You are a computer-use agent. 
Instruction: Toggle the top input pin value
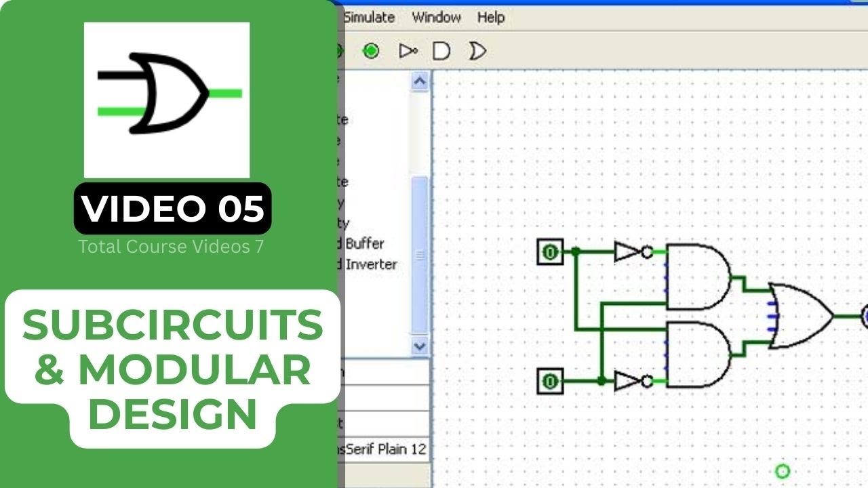pos(550,252)
